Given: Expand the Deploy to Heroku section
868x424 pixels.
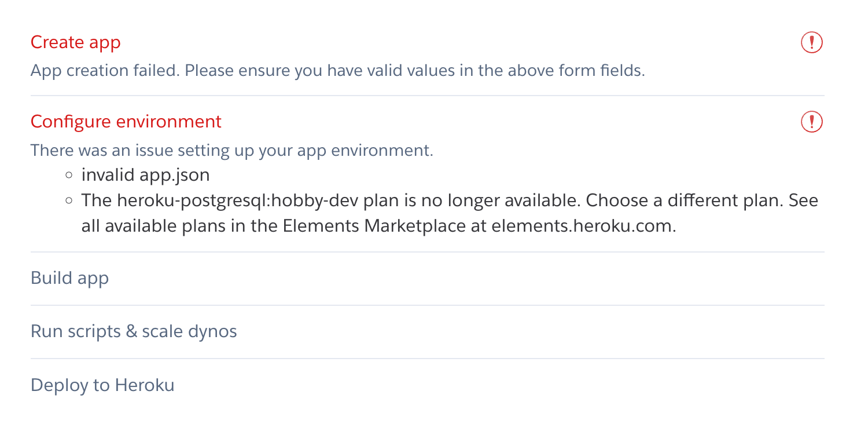Looking at the screenshot, I should coord(102,385).
